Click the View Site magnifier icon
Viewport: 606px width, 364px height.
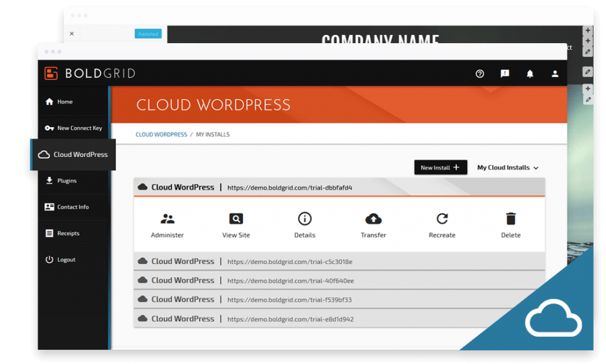pyautogui.click(x=236, y=219)
